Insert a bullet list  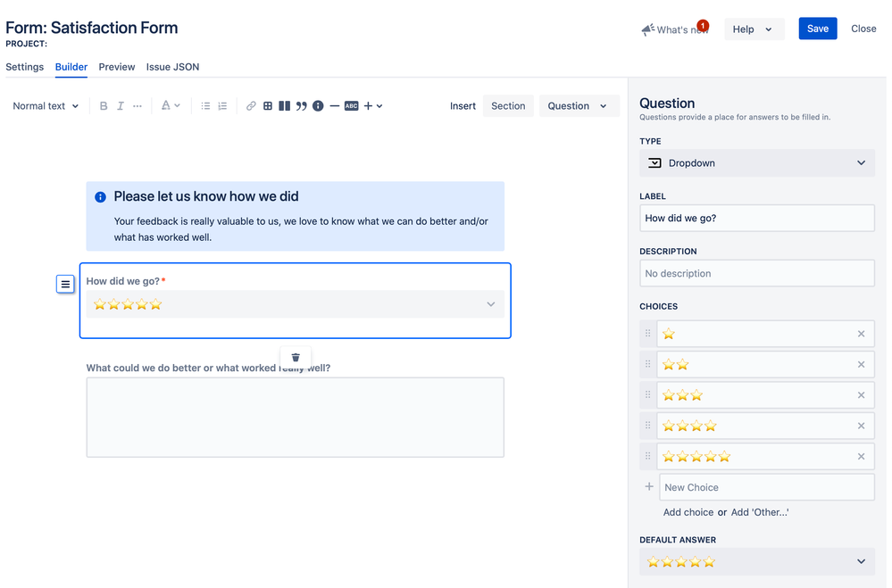[206, 105]
